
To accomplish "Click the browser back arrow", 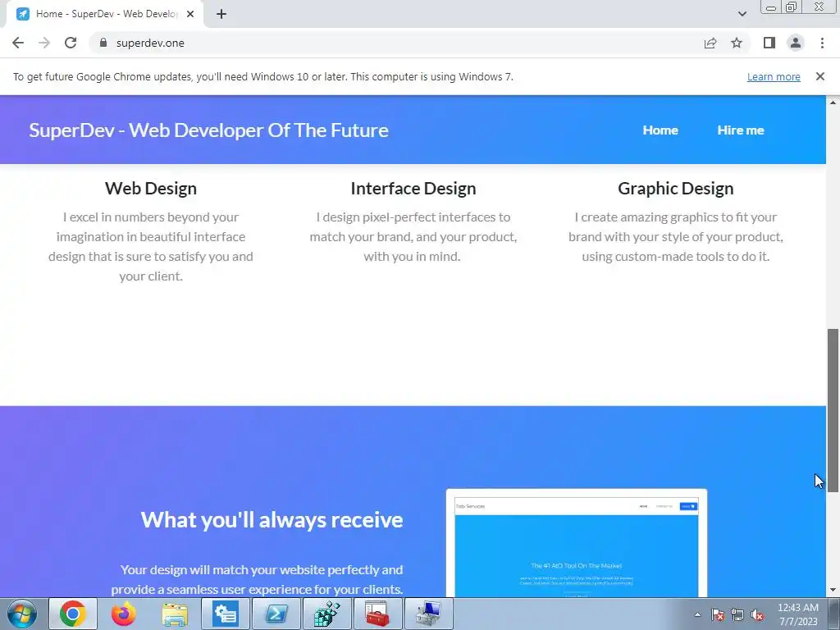I will point(18,43).
